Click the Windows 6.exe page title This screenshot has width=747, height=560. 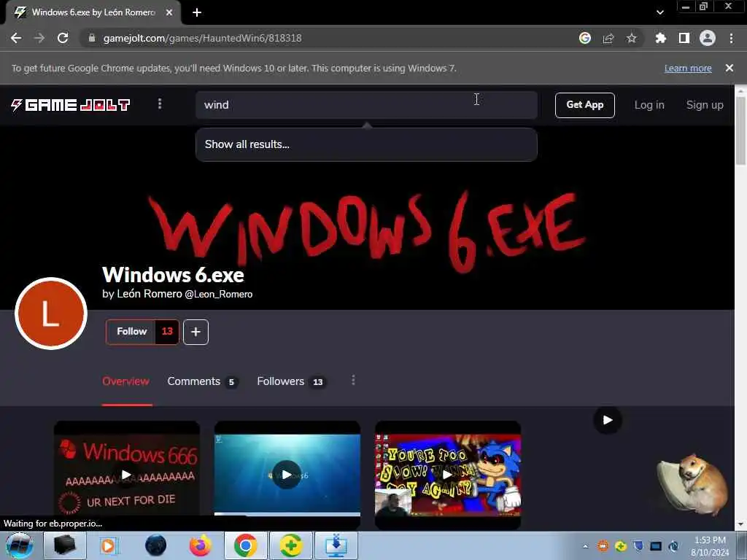[173, 275]
